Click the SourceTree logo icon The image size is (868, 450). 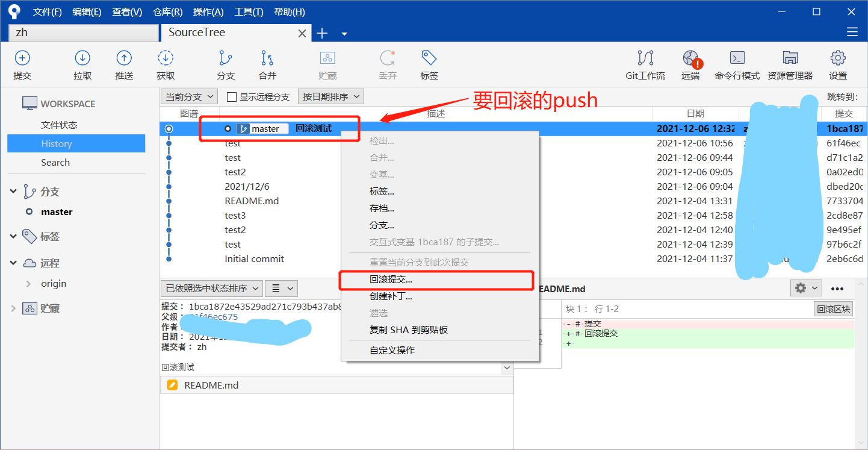(14, 11)
